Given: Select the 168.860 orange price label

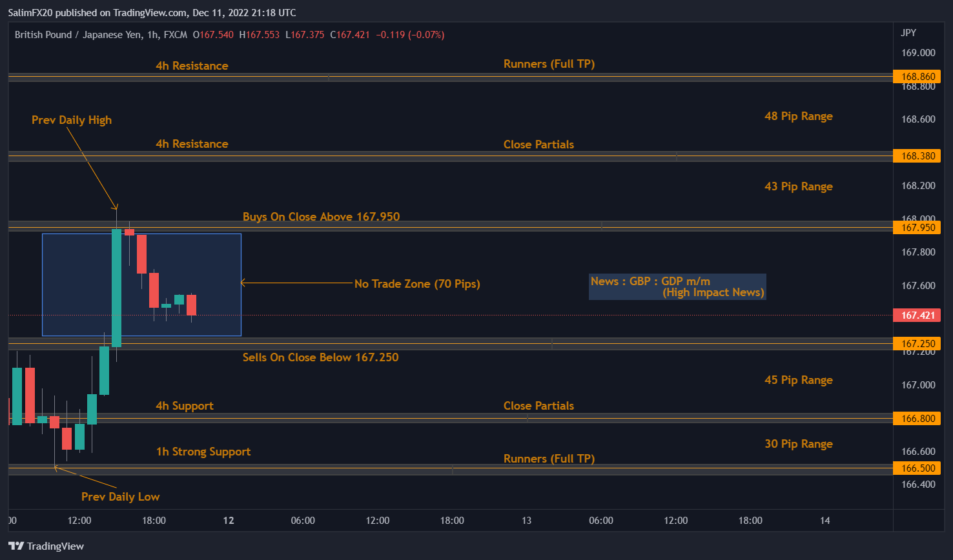Looking at the screenshot, I should click(917, 77).
